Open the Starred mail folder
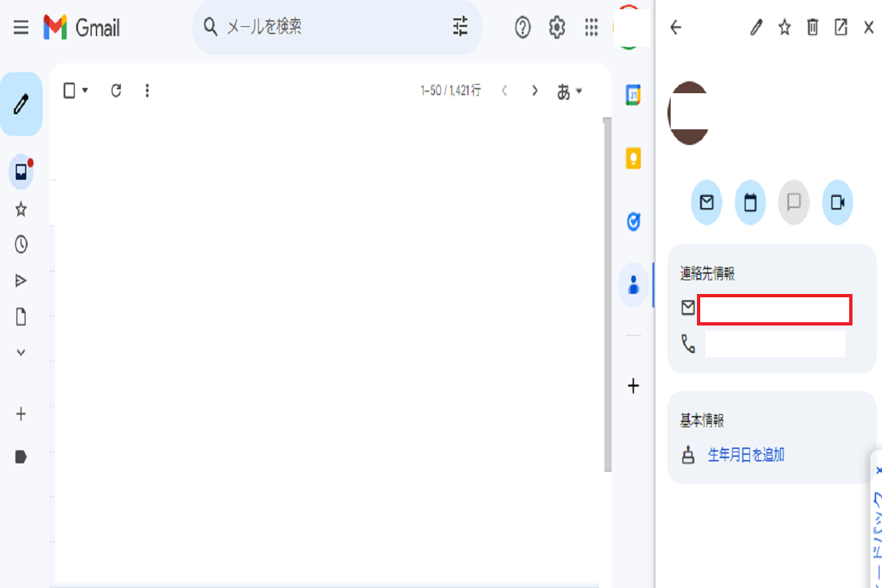 click(x=21, y=209)
